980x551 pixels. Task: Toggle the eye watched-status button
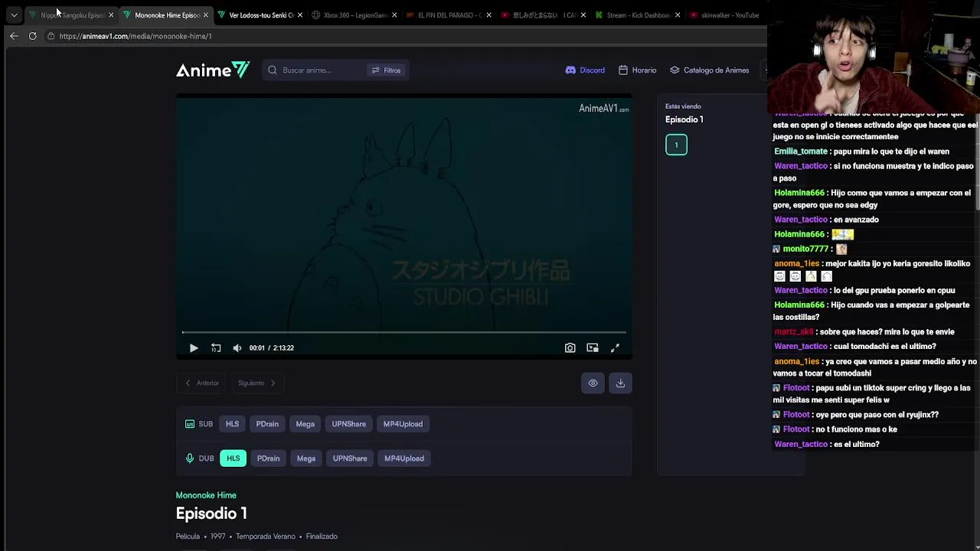click(593, 383)
